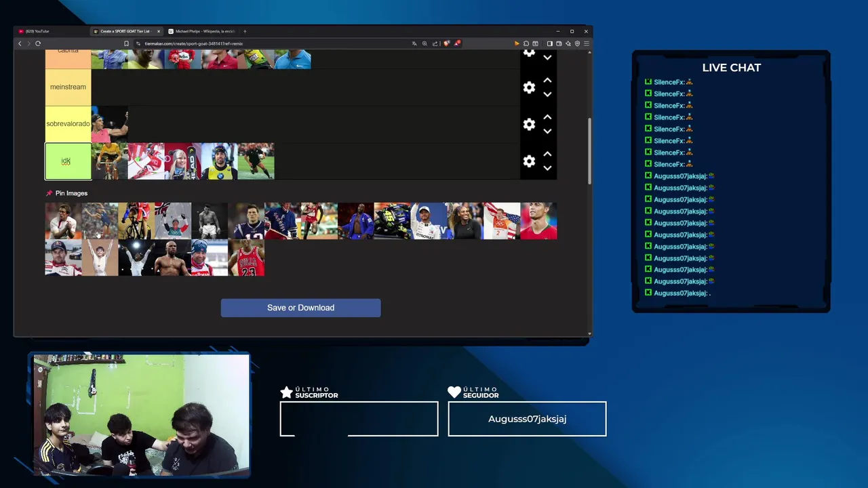
Task: Move sobrevalorado tier down with arrow
Action: click(547, 131)
